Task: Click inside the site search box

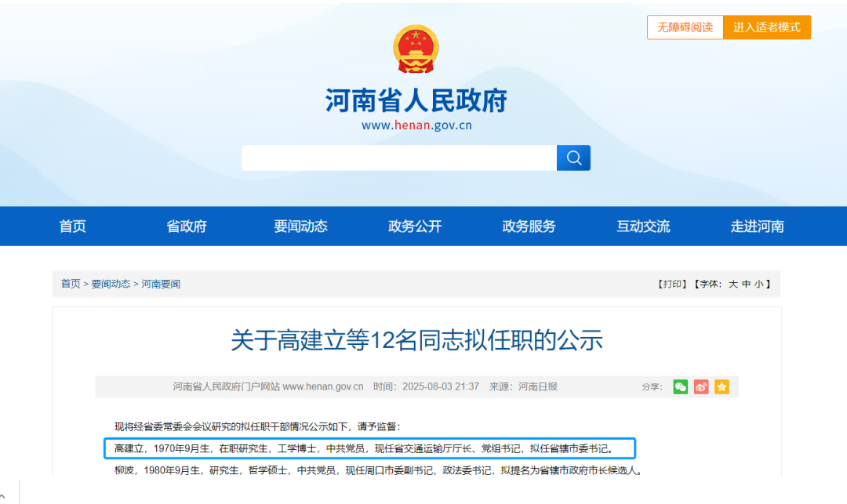Action: (398, 158)
